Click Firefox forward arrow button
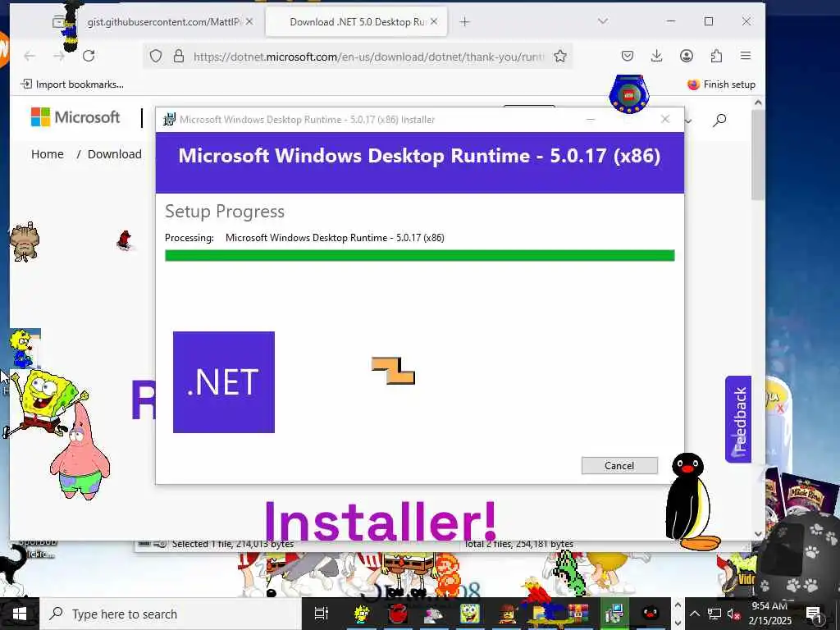 click(x=59, y=56)
